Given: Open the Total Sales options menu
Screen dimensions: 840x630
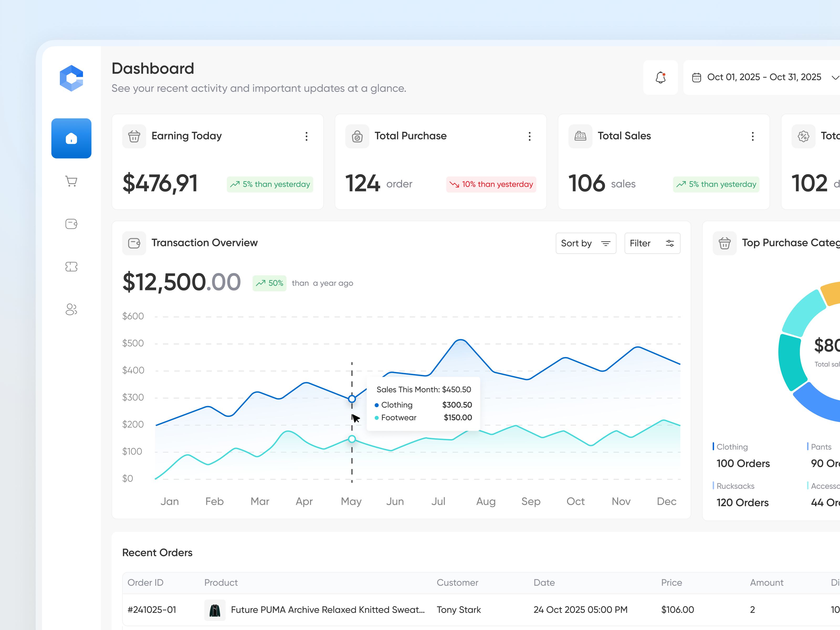Looking at the screenshot, I should pos(753,136).
